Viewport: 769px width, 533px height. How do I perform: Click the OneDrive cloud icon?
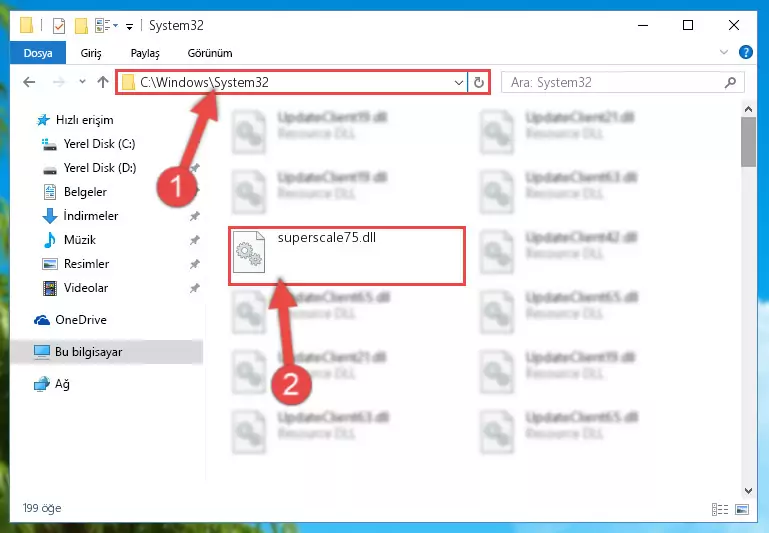pyautogui.click(x=42, y=320)
